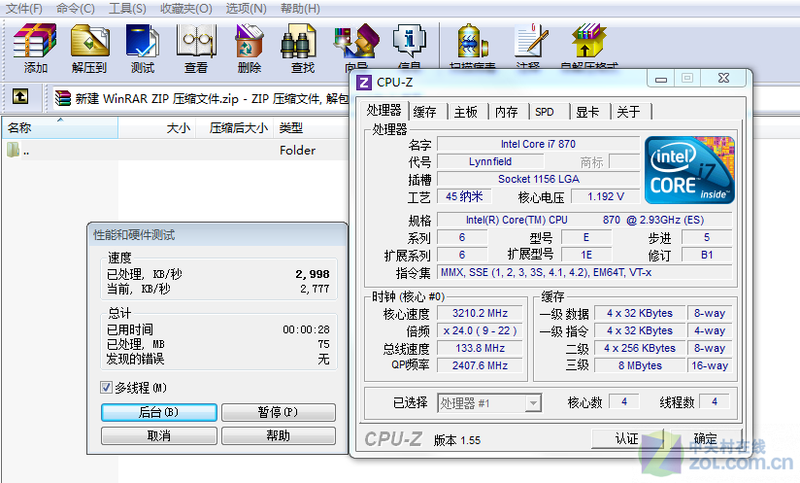This screenshot has width=800, height=483.
Task: Click the CPU-Z Z logo in title bar
Action: click(x=364, y=82)
